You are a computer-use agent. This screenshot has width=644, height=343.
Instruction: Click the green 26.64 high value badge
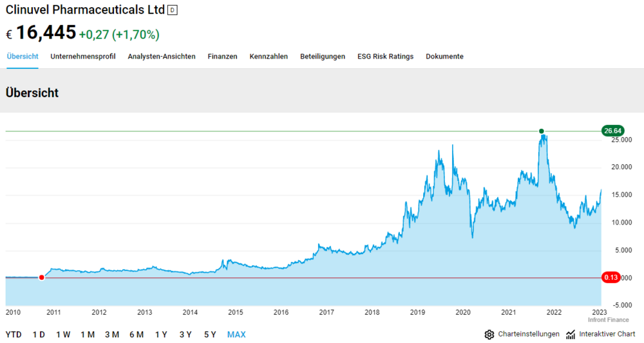tap(612, 131)
